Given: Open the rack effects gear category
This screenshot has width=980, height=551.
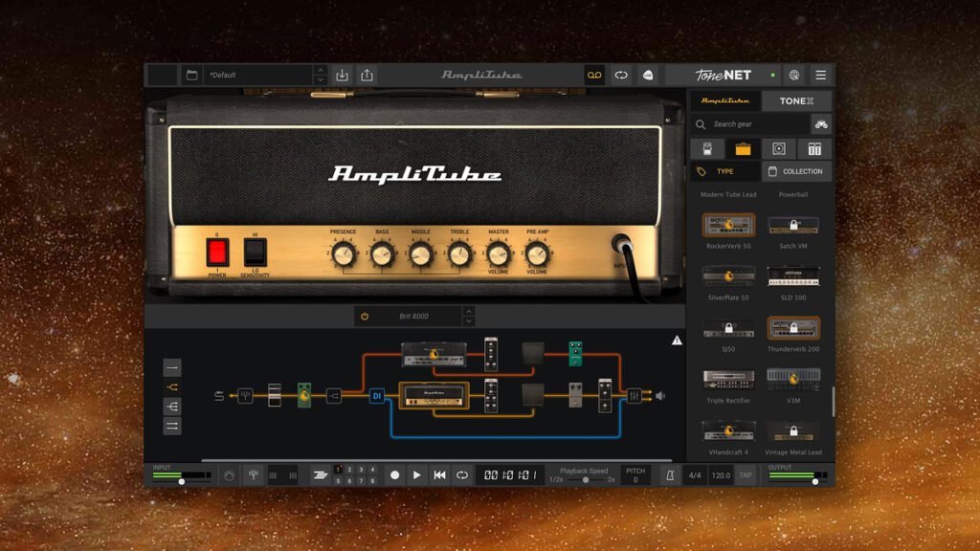Looking at the screenshot, I should [x=814, y=148].
